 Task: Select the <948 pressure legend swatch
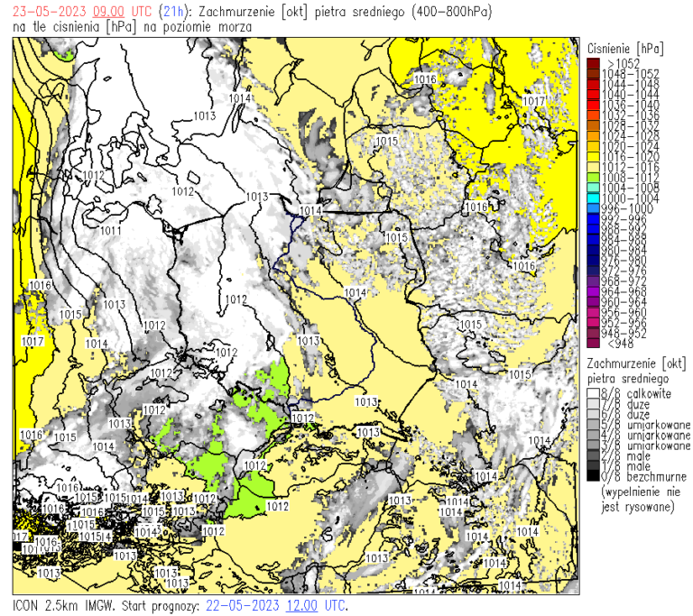pos(592,344)
